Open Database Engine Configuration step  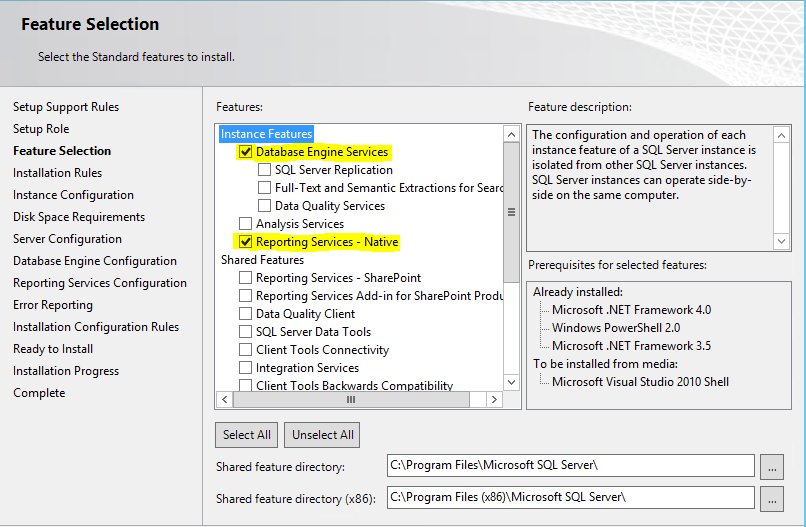coord(95,261)
